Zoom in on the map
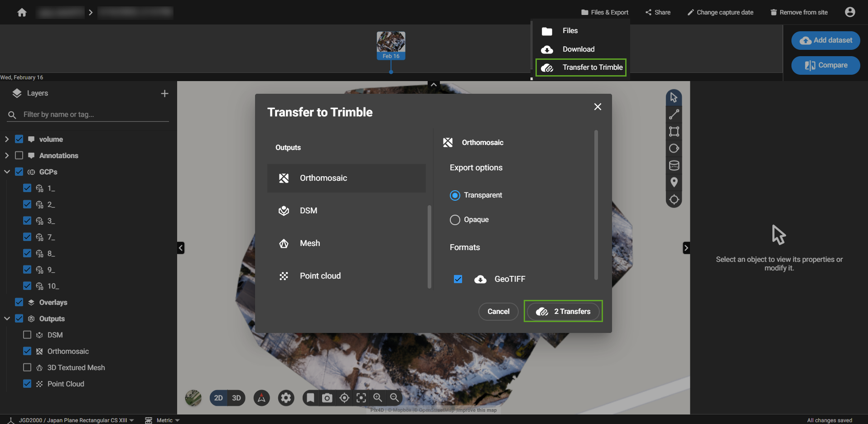Image resolution: width=868 pixels, height=424 pixels. (x=378, y=398)
